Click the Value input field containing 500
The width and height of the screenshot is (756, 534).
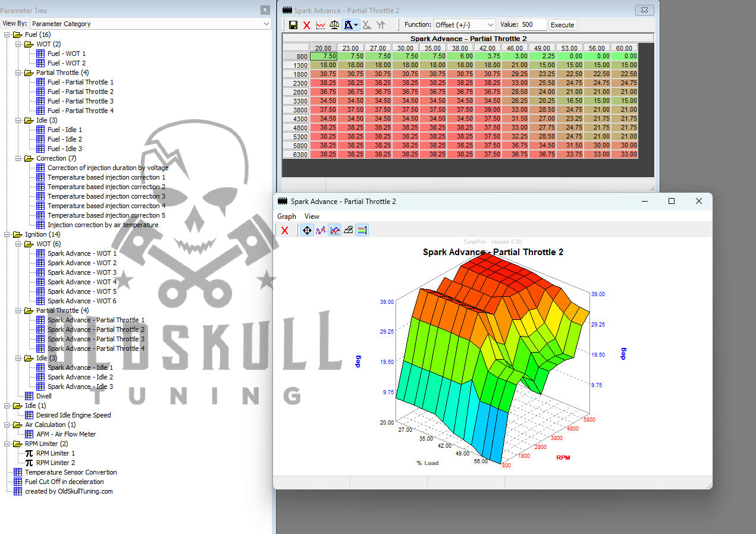[533, 25]
